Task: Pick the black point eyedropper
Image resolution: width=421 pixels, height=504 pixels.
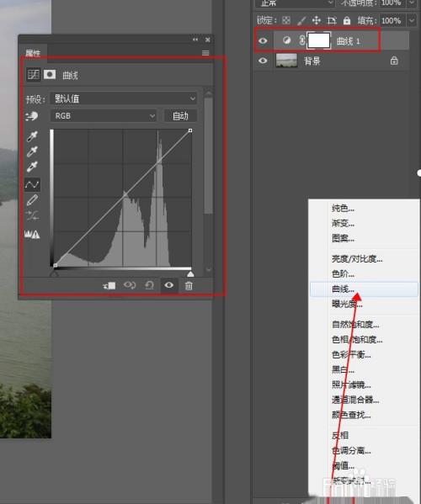Action: (x=32, y=136)
